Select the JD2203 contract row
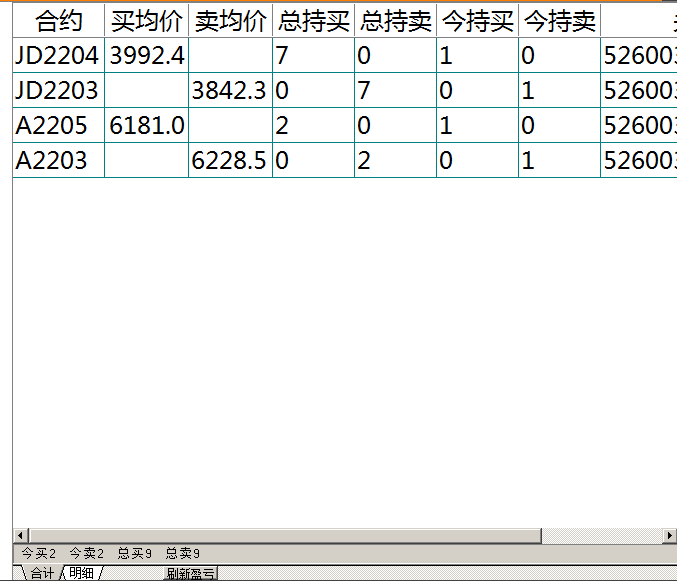 coord(57,91)
